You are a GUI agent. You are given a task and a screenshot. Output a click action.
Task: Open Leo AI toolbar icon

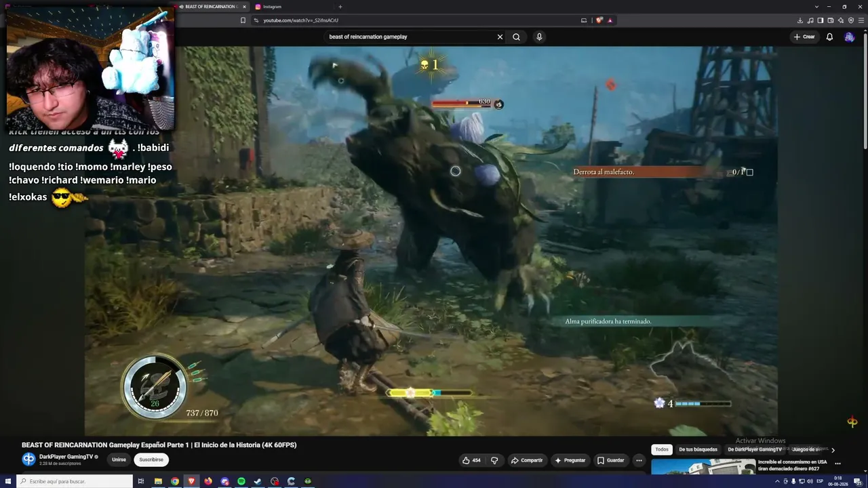(x=841, y=20)
